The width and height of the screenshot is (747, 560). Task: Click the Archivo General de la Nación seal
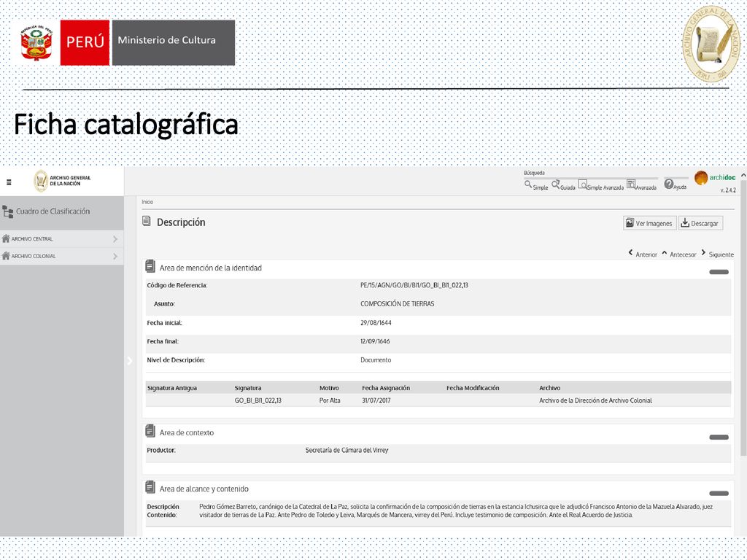[x=711, y=44]
